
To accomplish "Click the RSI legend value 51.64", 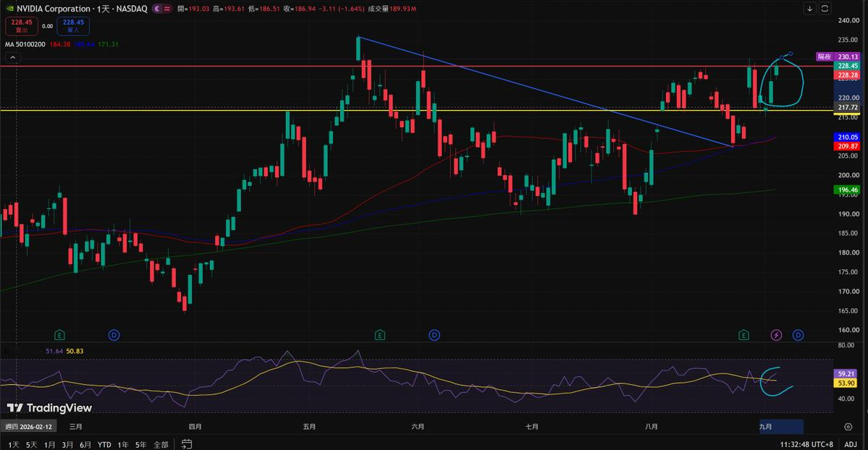I will click(x=54, y=351).
